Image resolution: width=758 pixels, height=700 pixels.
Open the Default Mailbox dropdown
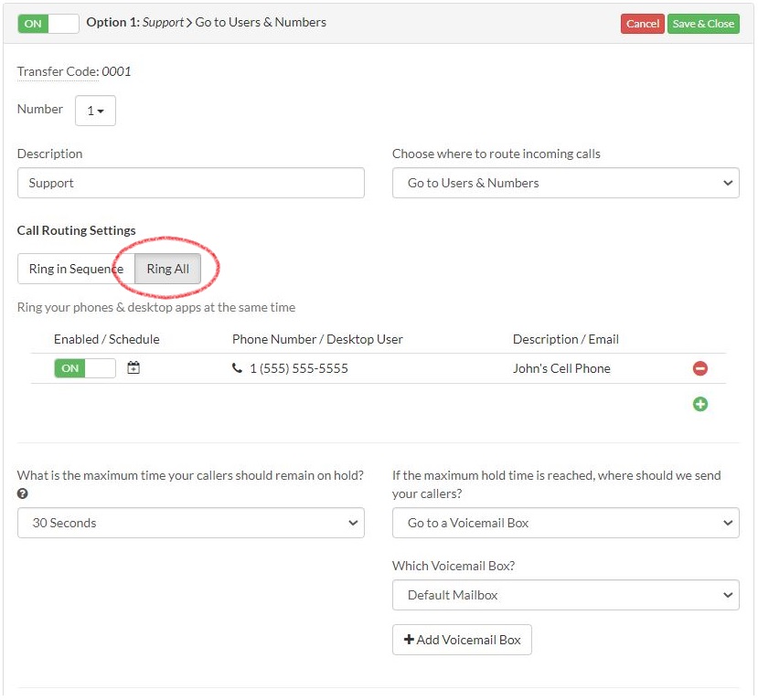(565, 595)
